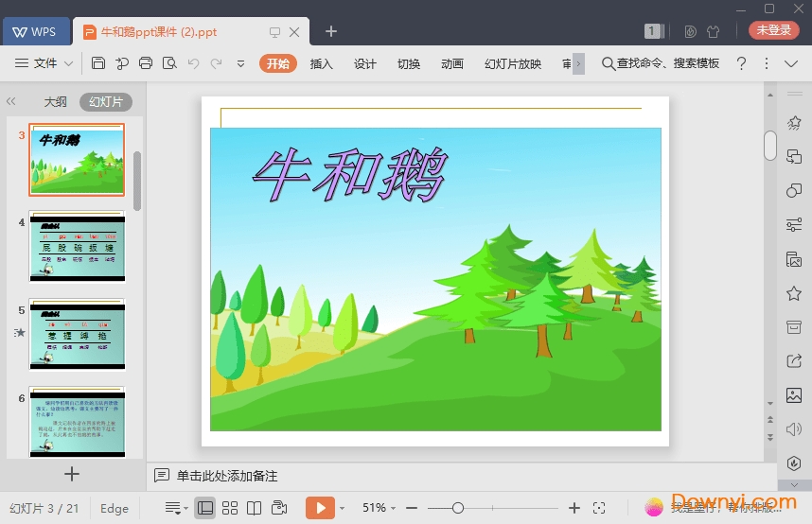The height and width of the screenshot is (524, 812).
Task: Open the 文件 menu dropdown arrow
Action: coord(68,63)
